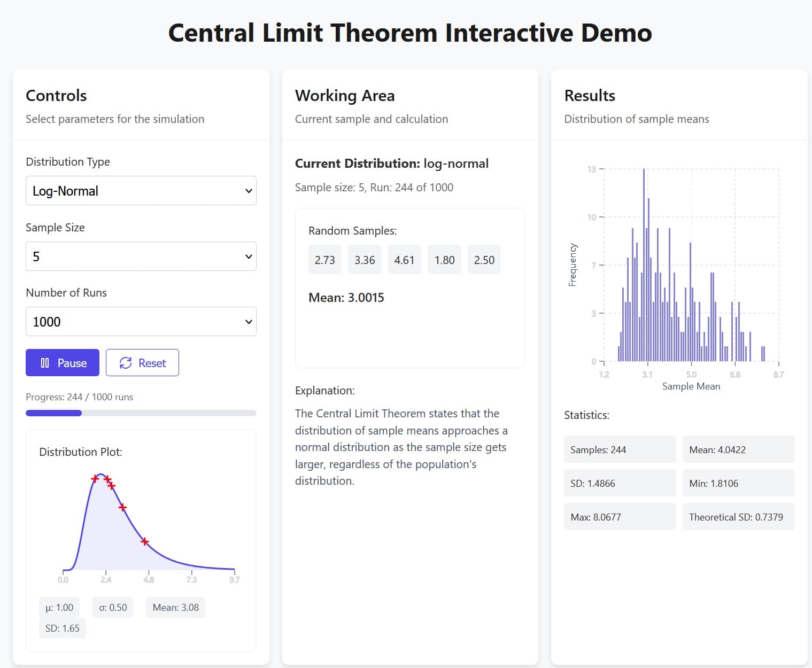Click the tallest histogram bar near 3.1
The width and height of the screenshot is (812, 668).
click(x=644, y=267)
